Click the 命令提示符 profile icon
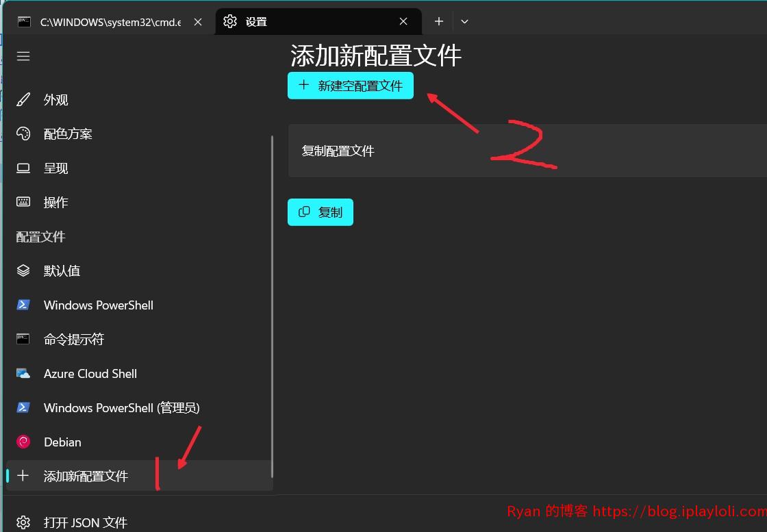This screenshot has width=767, height=532. [x=23, y=339]
